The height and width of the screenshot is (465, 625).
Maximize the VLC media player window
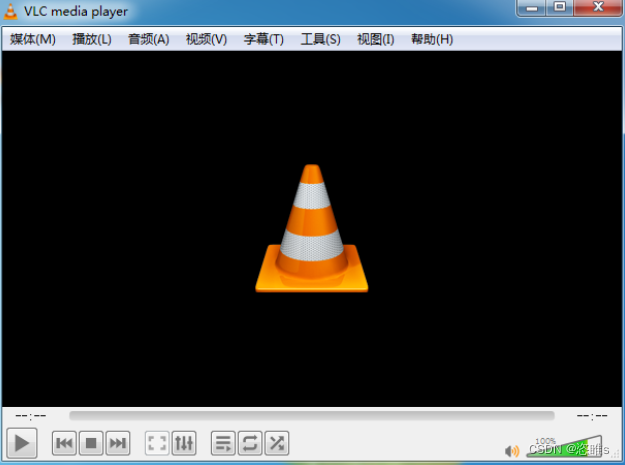(x=560, y=8)
